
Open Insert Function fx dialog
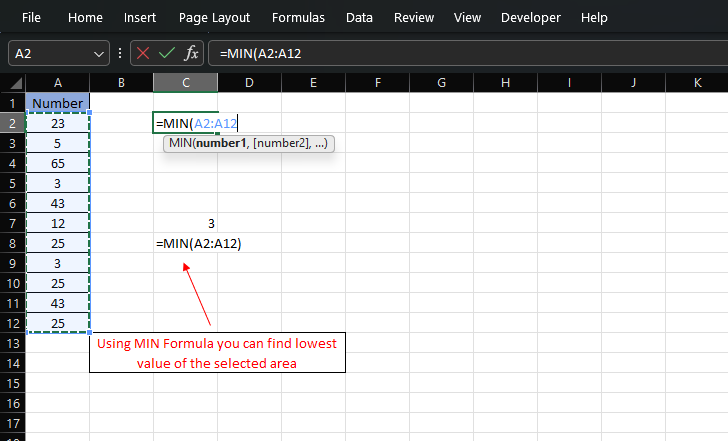191,53
